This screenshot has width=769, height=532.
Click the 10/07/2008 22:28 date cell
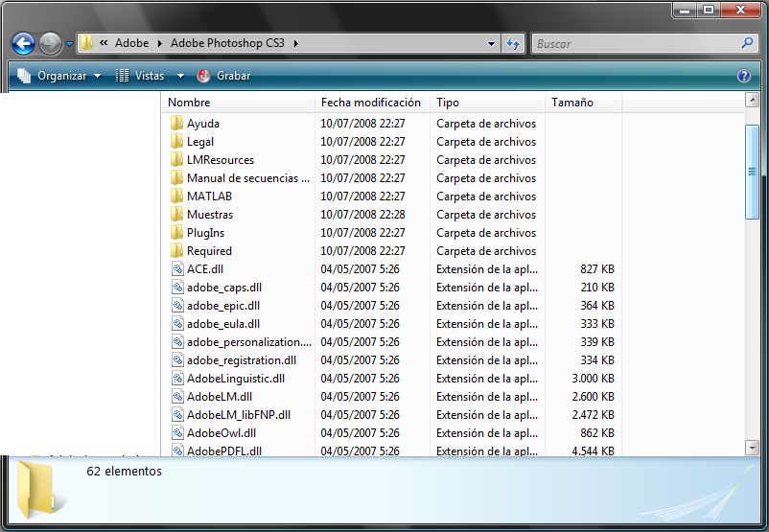(362, 215)
